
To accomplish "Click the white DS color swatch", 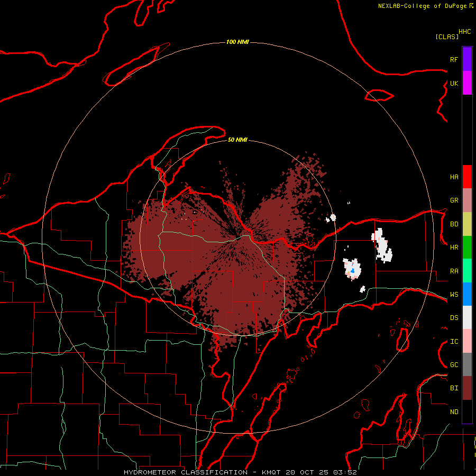I will tap(467, 317).
